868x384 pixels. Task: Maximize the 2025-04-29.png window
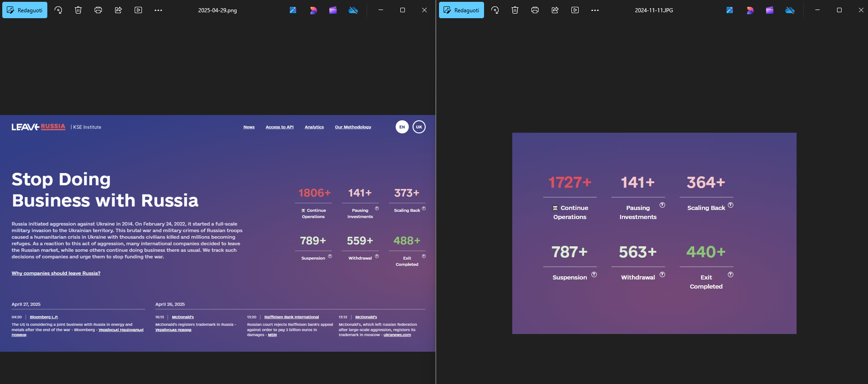pos(403,10)
